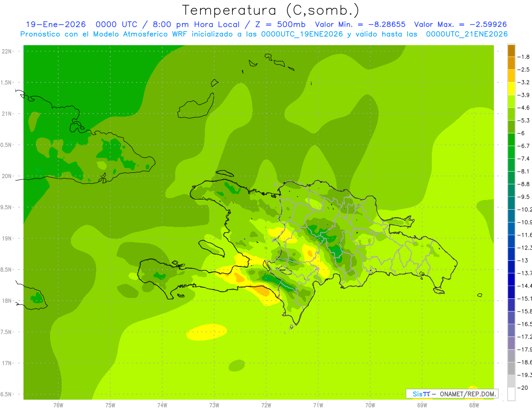The width and height of the screenshot is (532, 411).
Task: Pick the teal swatch between -8.8 and -9.5
Action: [511, 191]
